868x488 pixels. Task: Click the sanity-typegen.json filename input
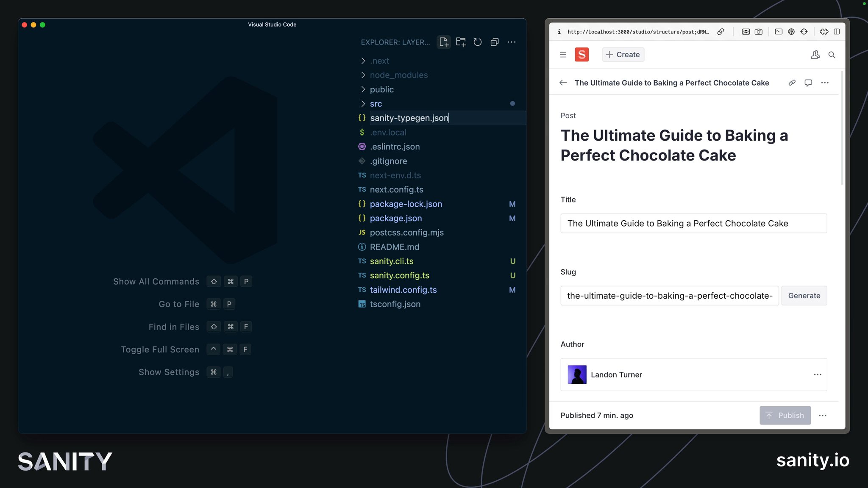coord(447,118)
